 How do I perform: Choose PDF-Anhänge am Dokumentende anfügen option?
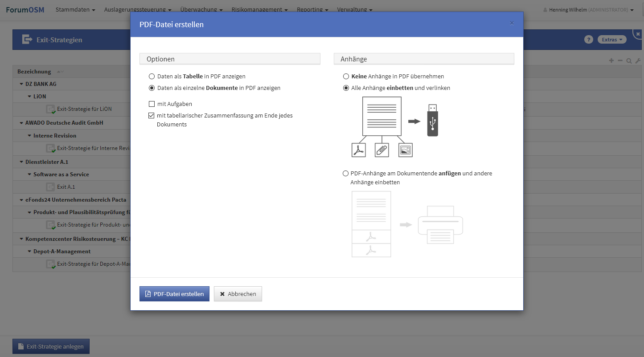pyautogui.click(x=345, y=174)
